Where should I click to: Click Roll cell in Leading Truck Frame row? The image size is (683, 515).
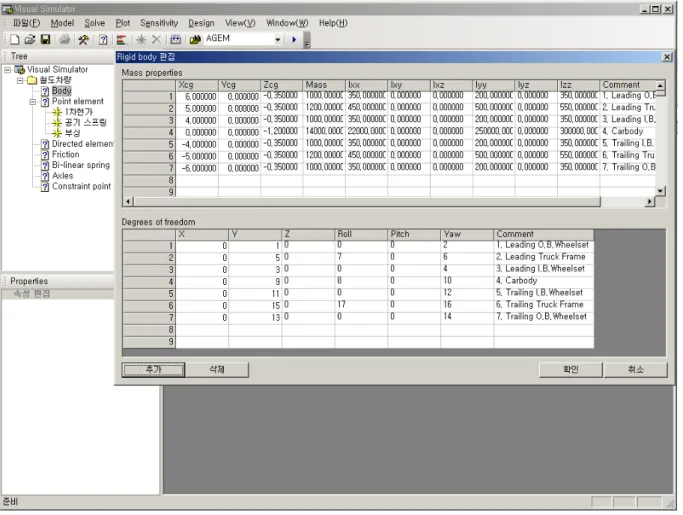361,258
